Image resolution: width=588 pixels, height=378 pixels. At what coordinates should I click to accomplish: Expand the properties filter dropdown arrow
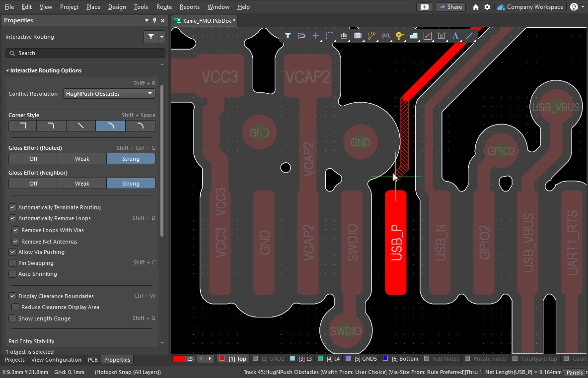pyautogui.click(x=161, y=37)
